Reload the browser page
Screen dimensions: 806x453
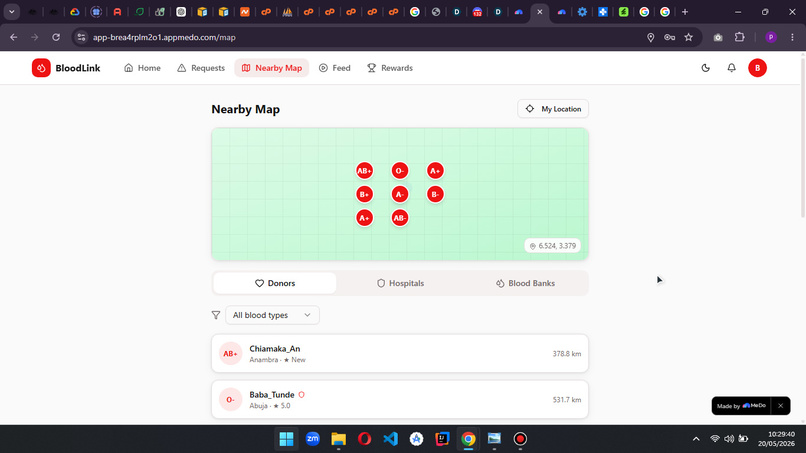point(56,37)
